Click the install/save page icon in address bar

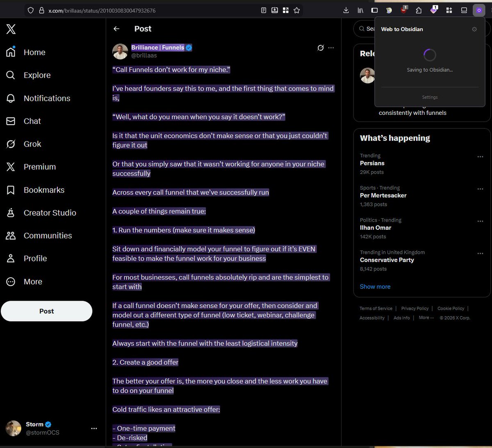[x=275, y=10]
